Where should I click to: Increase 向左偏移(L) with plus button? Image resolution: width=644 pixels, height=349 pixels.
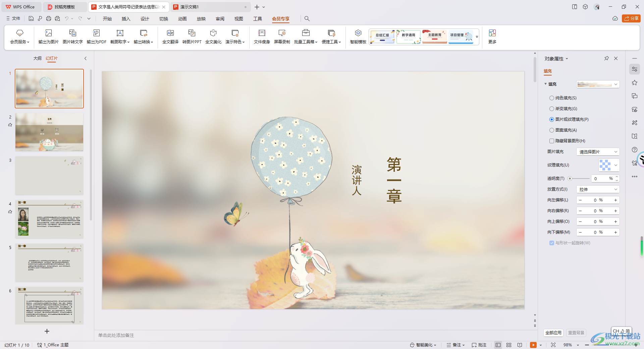(x=615, y=200)
